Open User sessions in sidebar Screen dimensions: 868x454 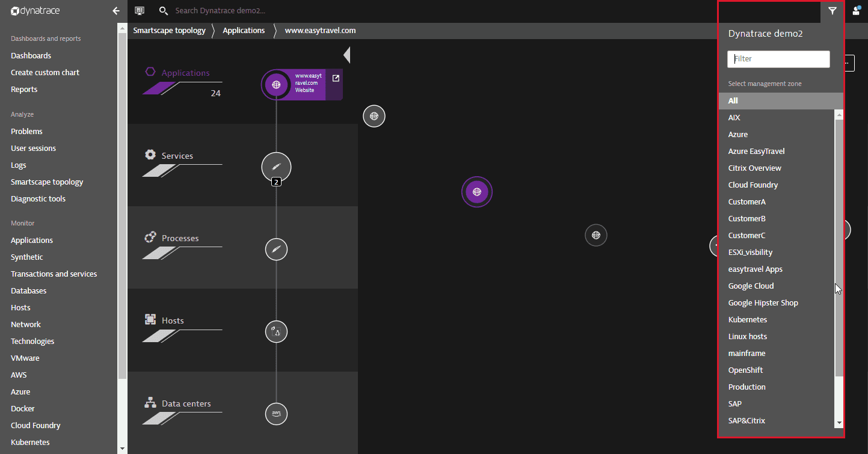(x=33, y=149)
